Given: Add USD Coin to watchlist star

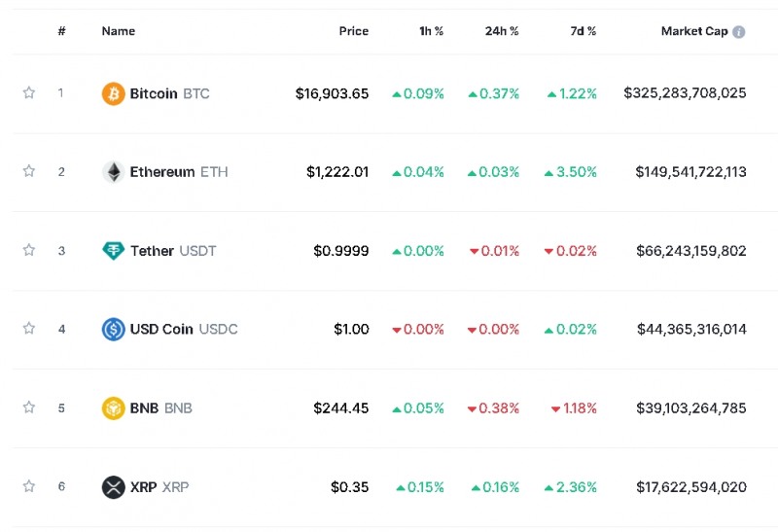Looking at the screenshot, I should 29,329.
